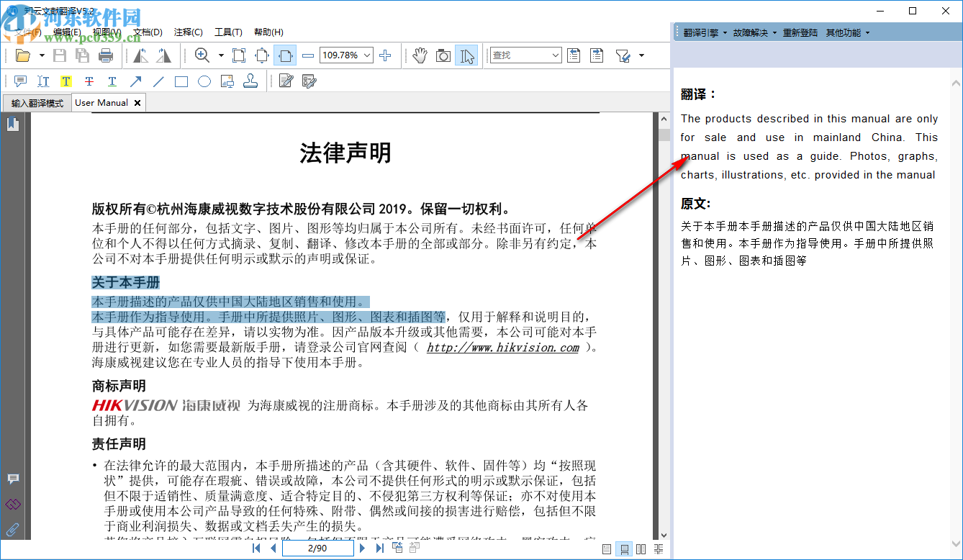Select the typewriter text tool

(43, 81)
